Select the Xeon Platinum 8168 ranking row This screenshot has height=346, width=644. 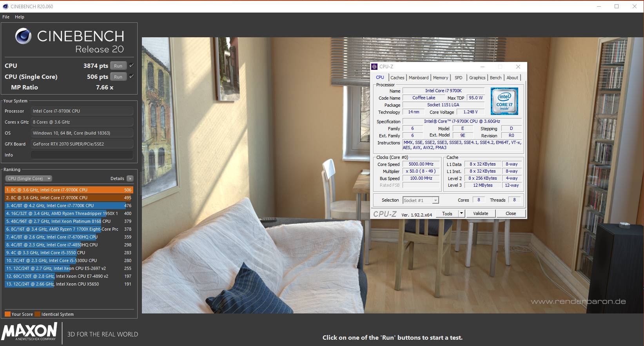pos(69,221)
